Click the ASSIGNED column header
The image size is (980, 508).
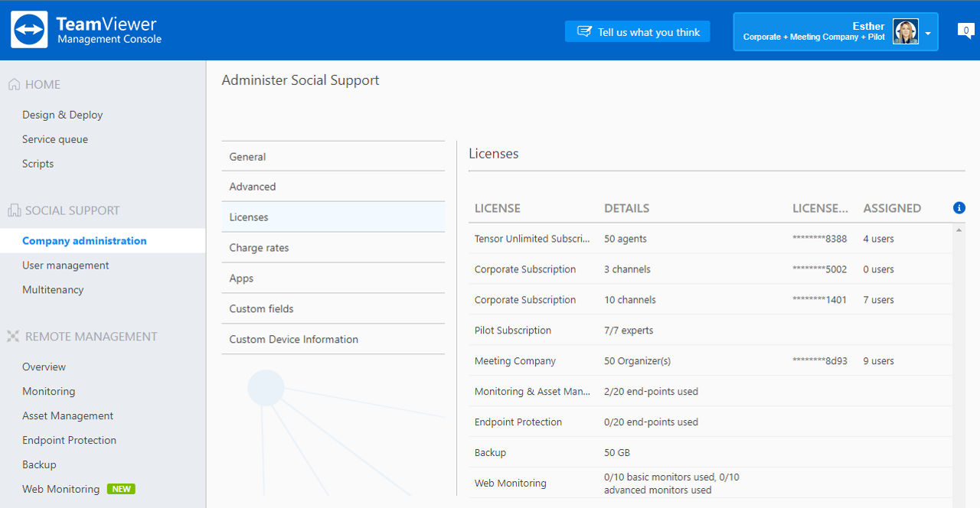[x=892, y=208]
